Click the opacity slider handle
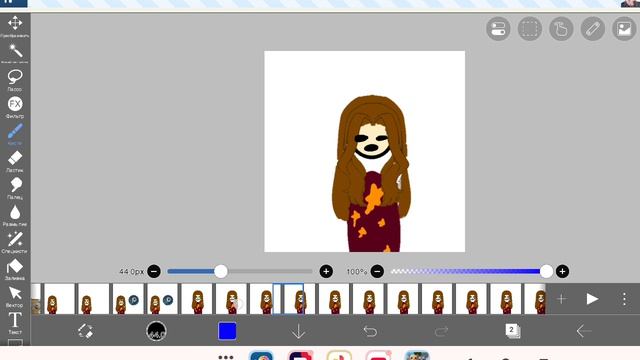Screen dimensions: 640x360 click(547, 271)
